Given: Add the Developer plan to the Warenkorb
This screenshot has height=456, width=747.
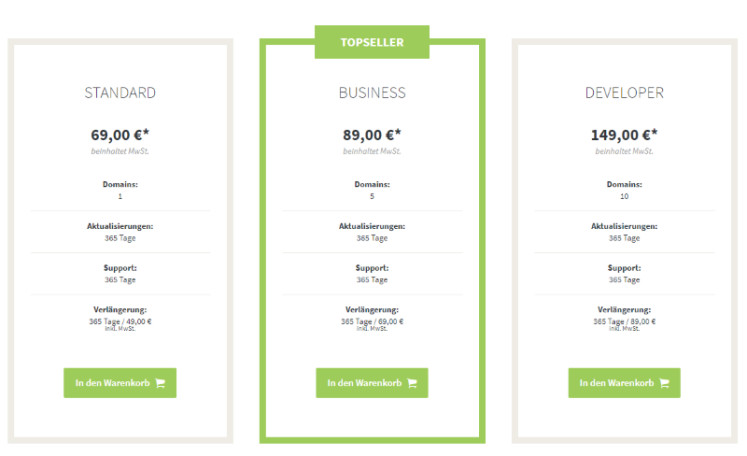Looking at the screenshot, I should [x=624, y=383].
